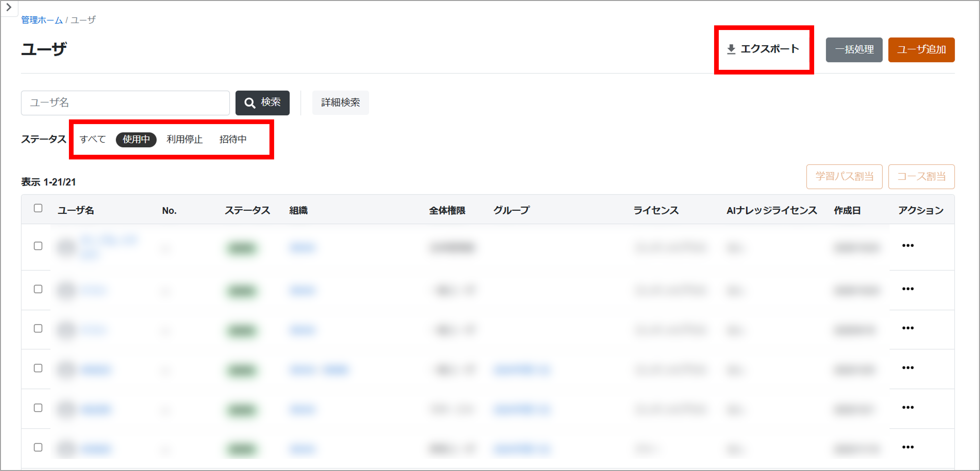Select the すべて status filter
Image resolution: width=980 pixels, height=471 pixels.
pos(92,139)
